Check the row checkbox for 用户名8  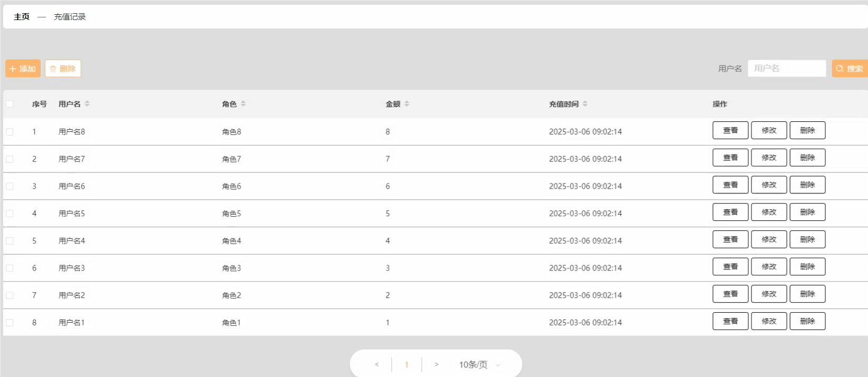click(9, 132)
